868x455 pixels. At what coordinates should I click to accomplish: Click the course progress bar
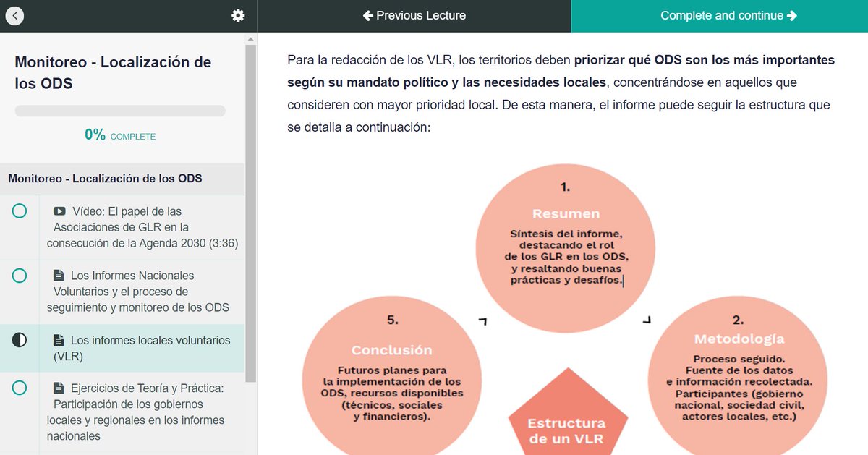click(120, 111)
